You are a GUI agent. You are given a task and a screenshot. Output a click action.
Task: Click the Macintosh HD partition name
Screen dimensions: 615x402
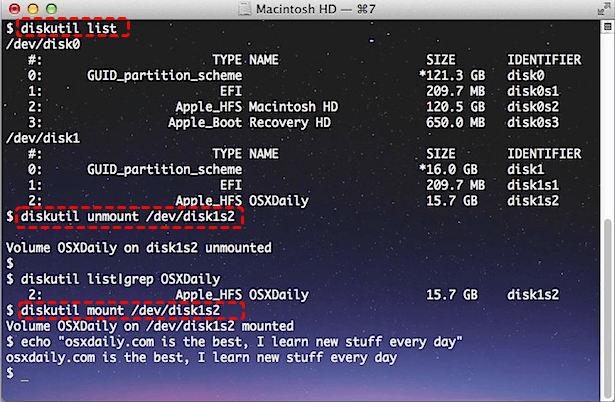click(294, 106)
